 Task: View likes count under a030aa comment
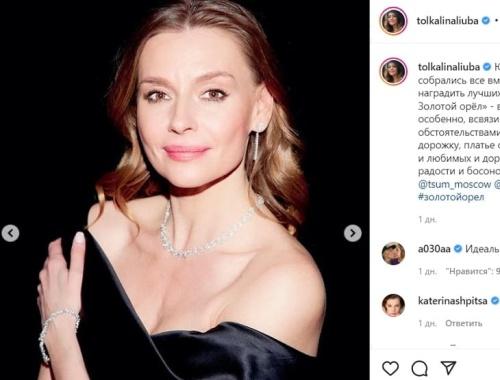(x=473, y=271)
